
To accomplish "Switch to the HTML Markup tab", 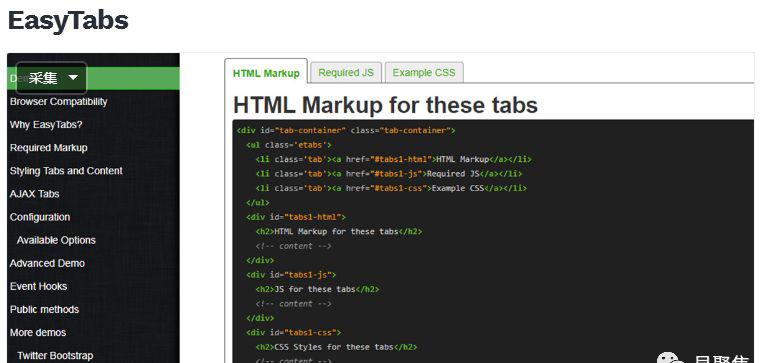I will (266, 73).
